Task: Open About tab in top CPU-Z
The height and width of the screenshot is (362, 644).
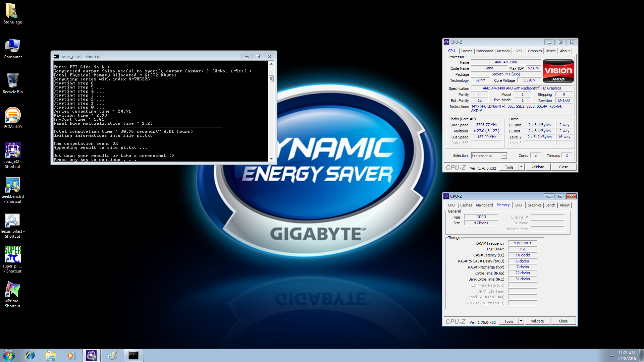Action: point(565,51)
